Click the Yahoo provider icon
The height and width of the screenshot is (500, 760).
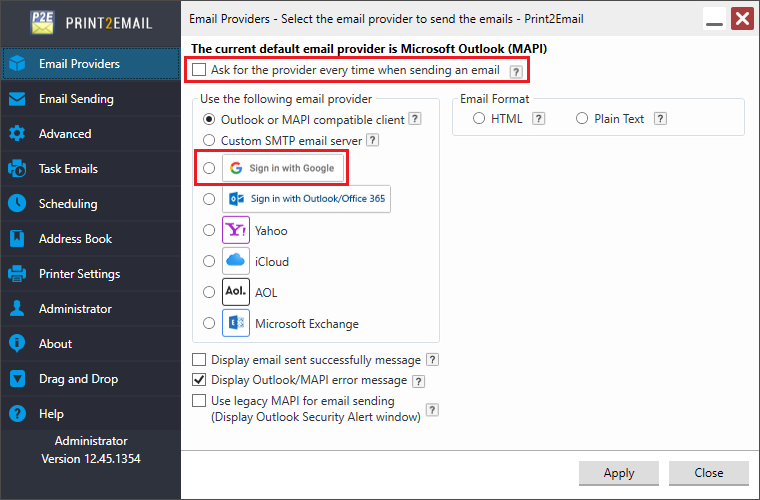[236, 231]
